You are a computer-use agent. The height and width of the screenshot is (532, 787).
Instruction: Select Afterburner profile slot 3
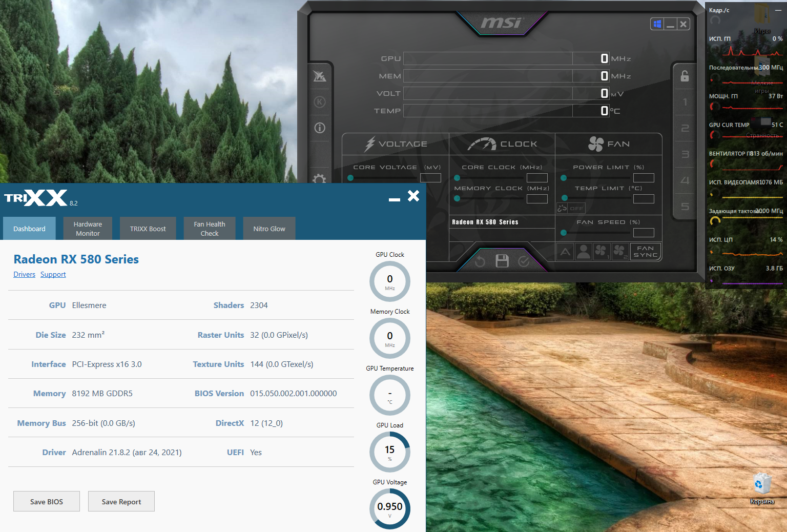685,154
